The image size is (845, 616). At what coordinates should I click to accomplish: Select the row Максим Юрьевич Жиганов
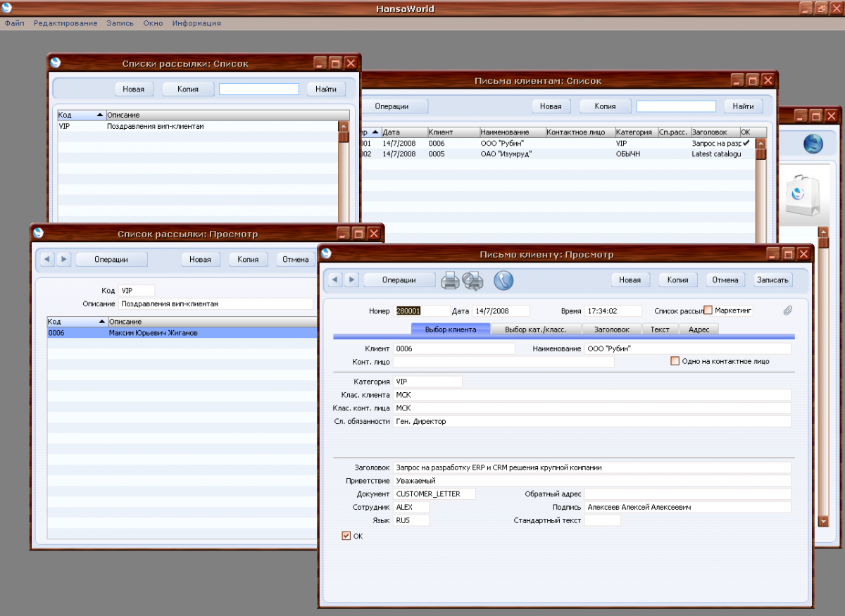click(180, 333)
